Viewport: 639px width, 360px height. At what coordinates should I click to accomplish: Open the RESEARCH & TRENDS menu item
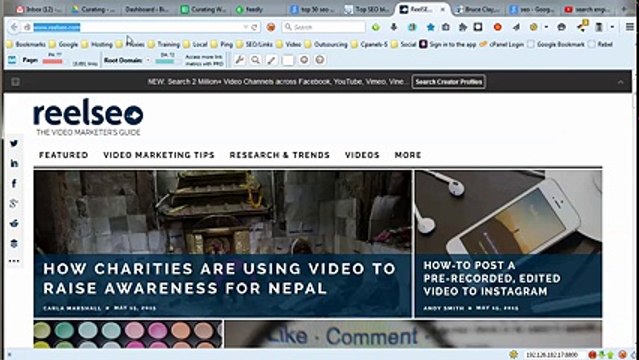point(280,155)
